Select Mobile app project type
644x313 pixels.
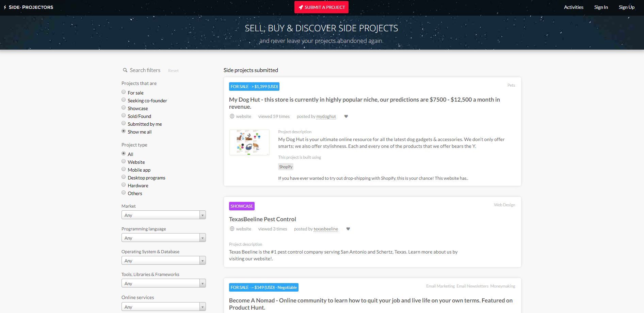[x=124, y=169]
